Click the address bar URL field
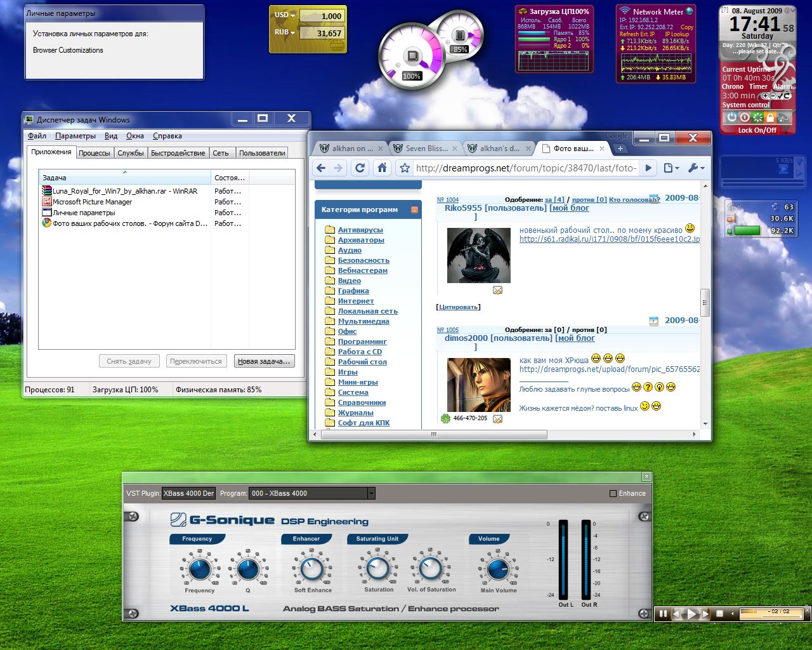The image size is (812, 650). point(526,168)
